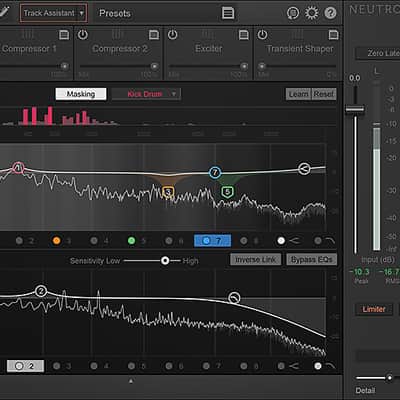Screen dimensions: 400x400
Task: Select band 6 in lower band row
Action: [175, 366]
